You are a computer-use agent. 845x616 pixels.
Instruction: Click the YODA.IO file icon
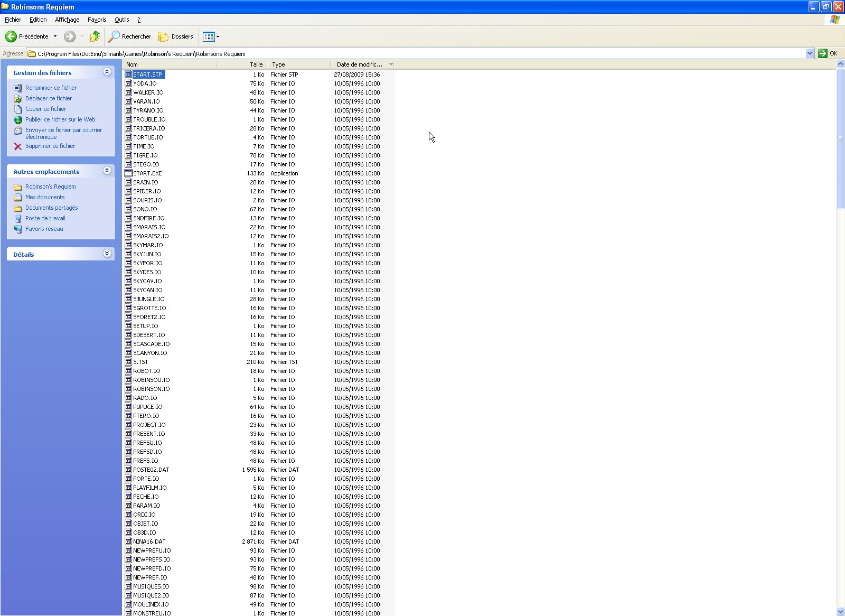coord(128,83)
